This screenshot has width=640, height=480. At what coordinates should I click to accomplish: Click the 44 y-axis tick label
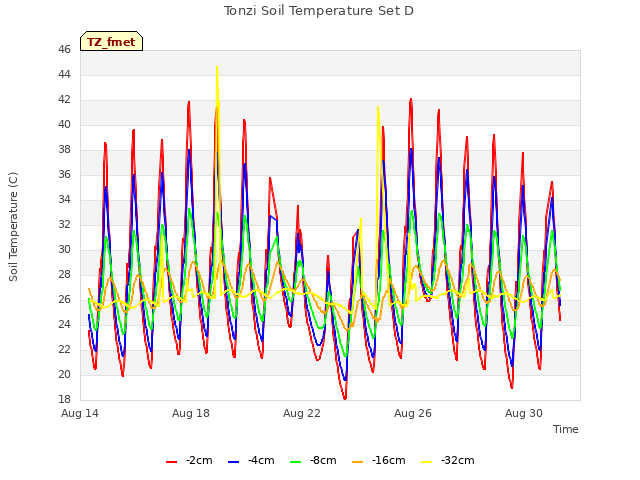click(x=64, y=75)
